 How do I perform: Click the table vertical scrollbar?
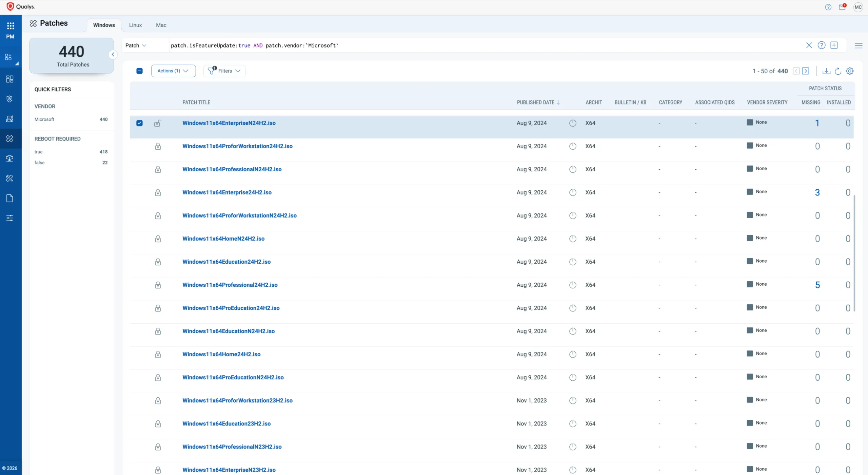tap(854, 253)
